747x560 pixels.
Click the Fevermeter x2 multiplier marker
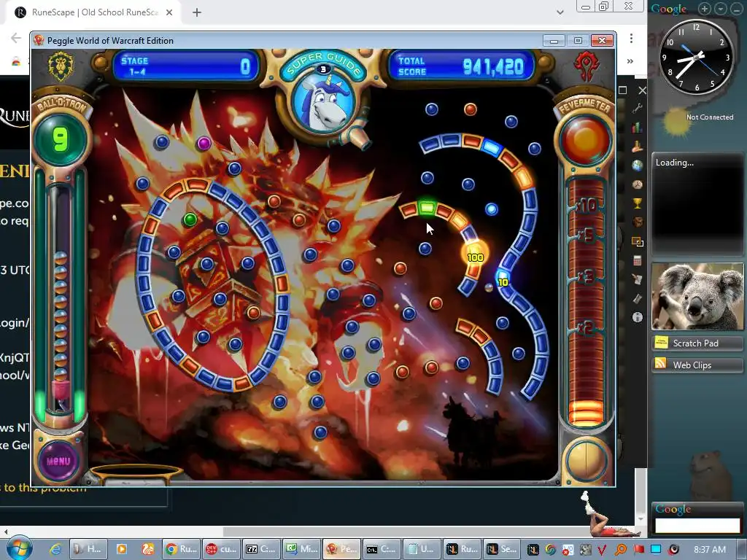(586, 327)
